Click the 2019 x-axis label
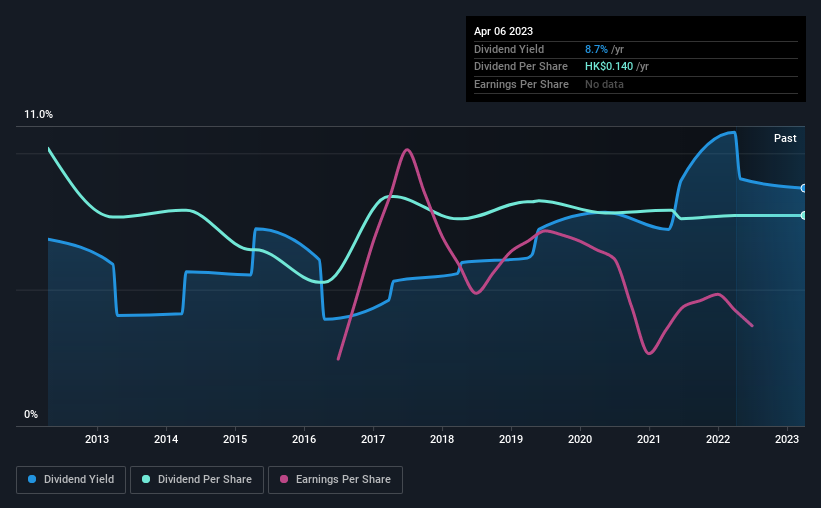 pos(511,439)
